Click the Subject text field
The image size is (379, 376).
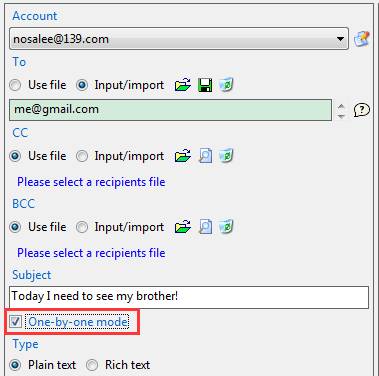tap(189, 297)
